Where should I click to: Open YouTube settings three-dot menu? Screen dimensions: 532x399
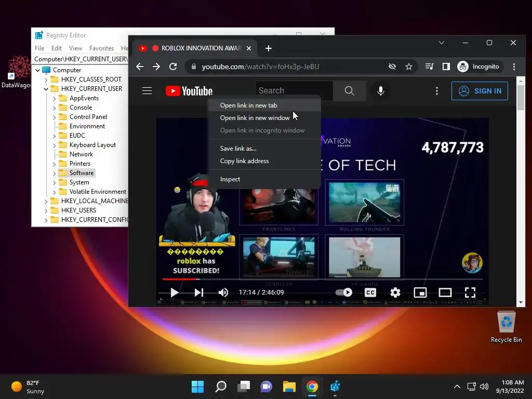pyautogui.click(x=436, y=91)
